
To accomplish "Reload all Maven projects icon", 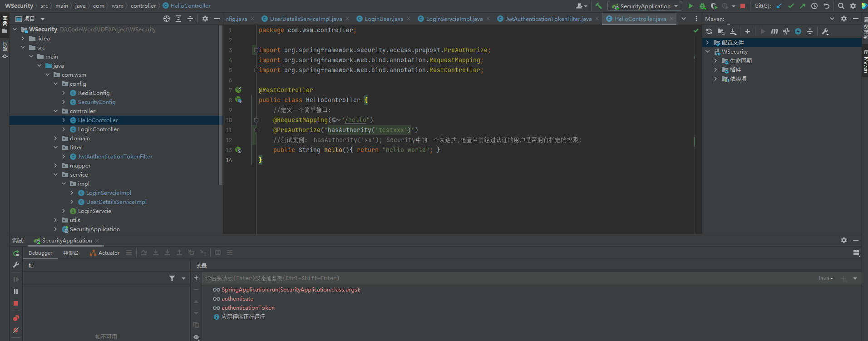I will (709, 31).
